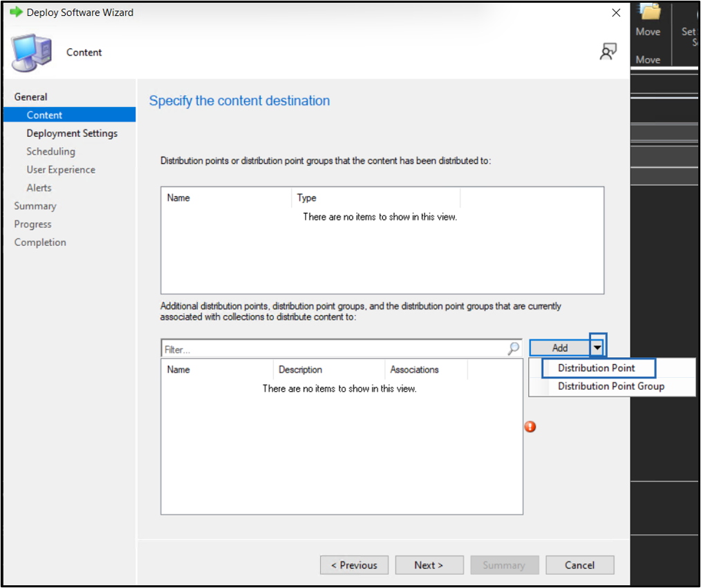Select General in the wizard navigation
Viewport: 701px width, 588px height.
click(x=30, y=97)
